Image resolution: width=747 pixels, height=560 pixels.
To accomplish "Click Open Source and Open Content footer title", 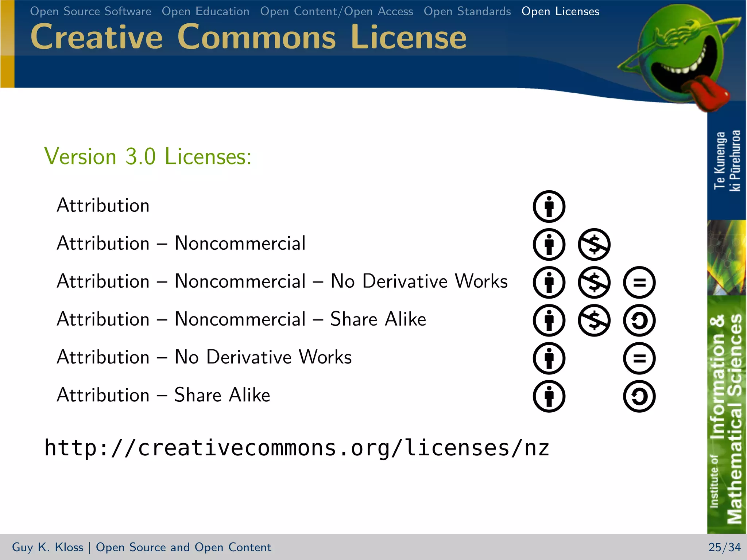I will click(x=183, y=547).
